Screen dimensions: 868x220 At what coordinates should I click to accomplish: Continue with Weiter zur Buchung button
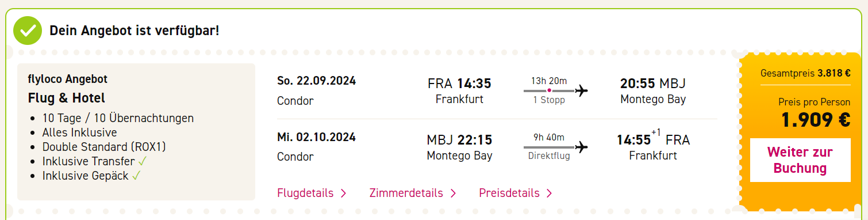click(x=800, y=160)
